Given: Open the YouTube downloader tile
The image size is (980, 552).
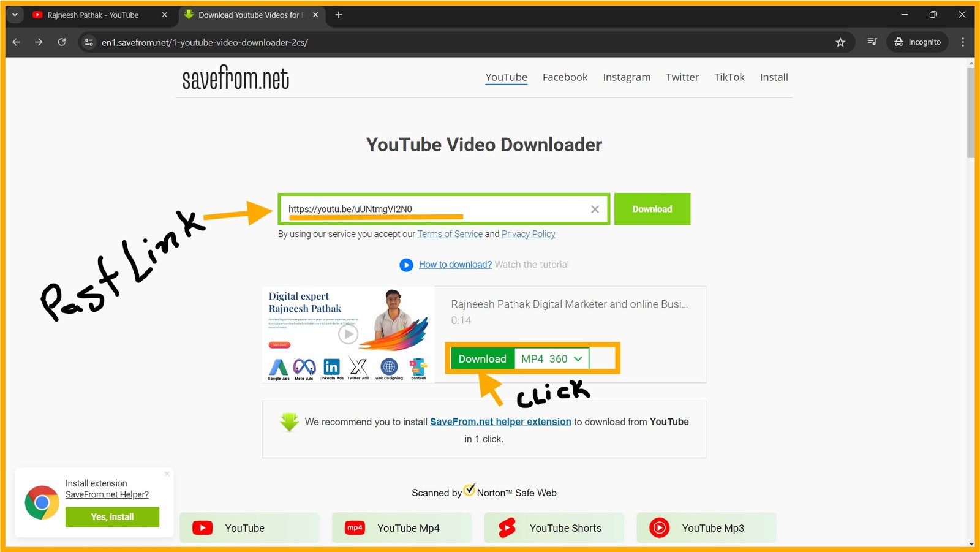Looking at the screenshot, I should point(249,527).
